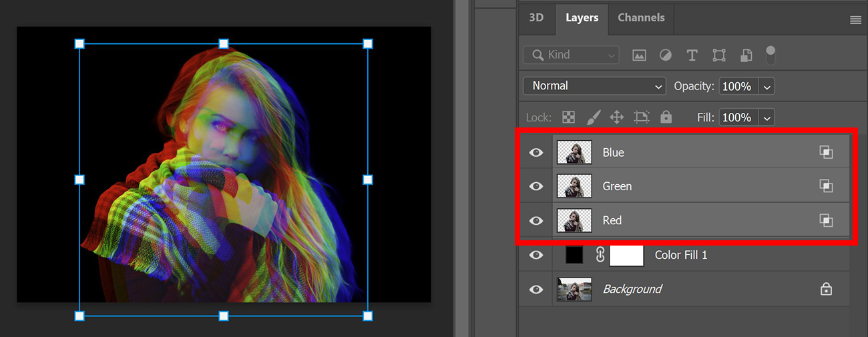Filter layers by shape layer icon
This screenshot has width=868, height=337.
point(719,55)
